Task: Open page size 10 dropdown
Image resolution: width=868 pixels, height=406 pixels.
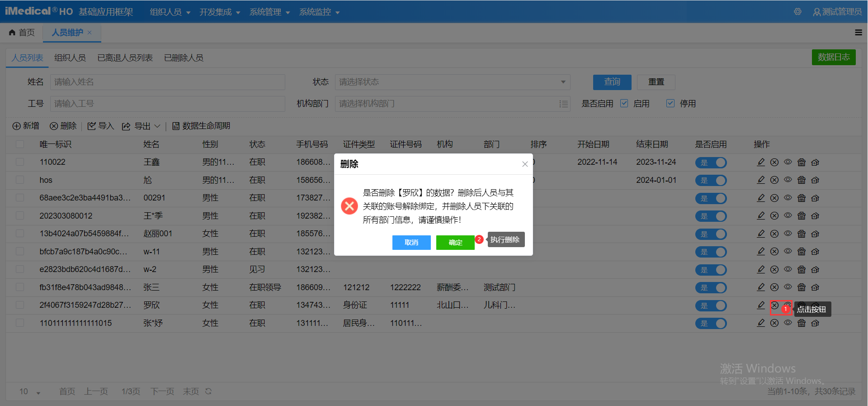Action: [x=30, y=392]
